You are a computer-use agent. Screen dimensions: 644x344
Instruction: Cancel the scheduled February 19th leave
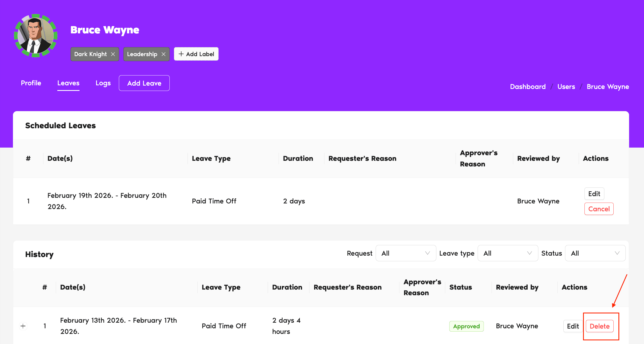coord(599,209)
